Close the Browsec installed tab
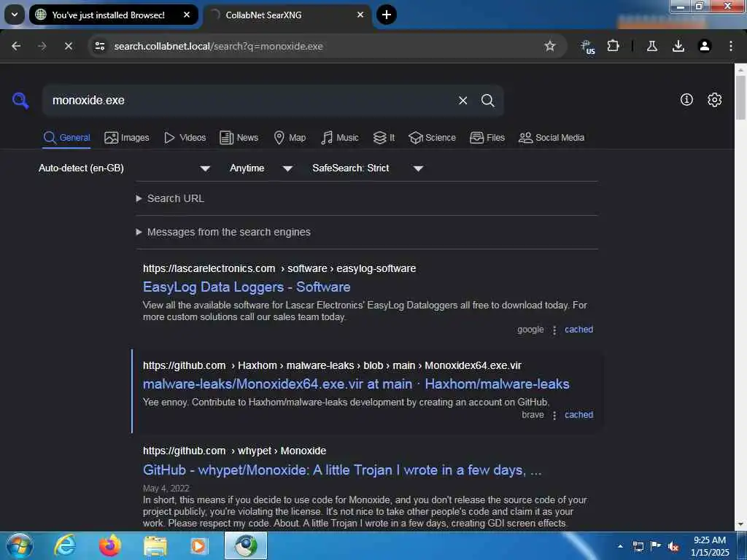747x560 pixels. pos(187,15)
